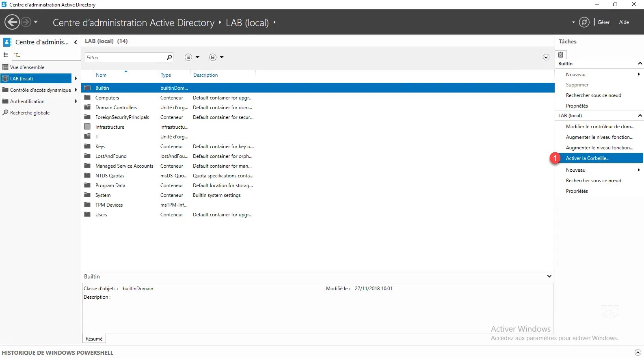Open the Gérer menu
The width and height of the screenshot is (644, 358).
(603, 22)
